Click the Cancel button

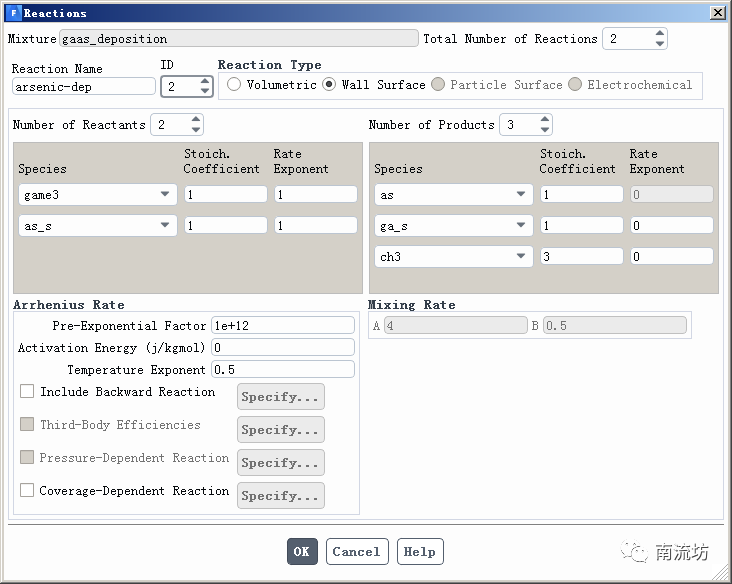[356, 552]
